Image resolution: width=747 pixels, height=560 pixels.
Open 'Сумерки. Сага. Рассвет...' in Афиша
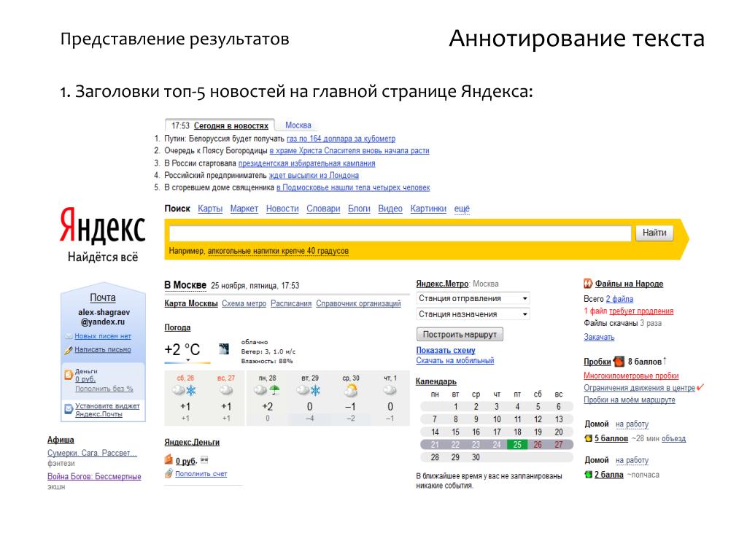click(x=92, y=453)
